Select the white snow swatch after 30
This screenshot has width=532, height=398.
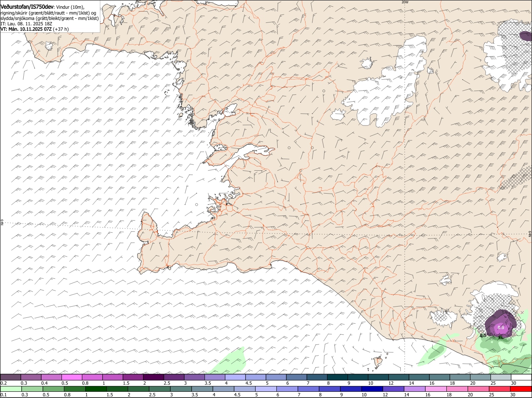pyautogui.click(x=521, y=377)
